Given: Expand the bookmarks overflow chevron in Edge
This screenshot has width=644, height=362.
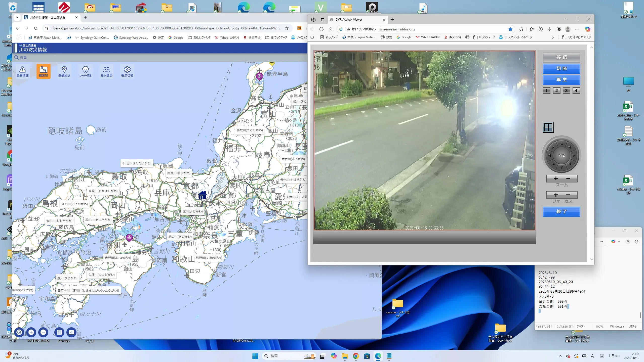Looking at the screenshot, I should point(553,37).
